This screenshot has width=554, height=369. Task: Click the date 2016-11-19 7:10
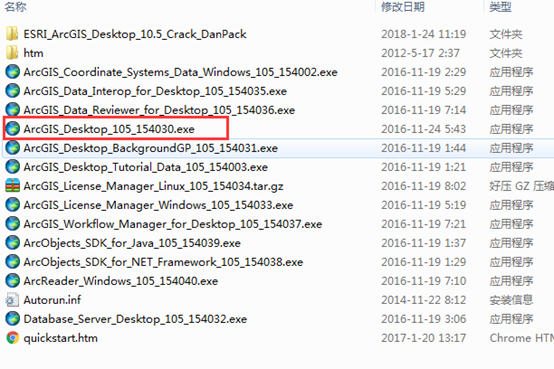[424, 281]
